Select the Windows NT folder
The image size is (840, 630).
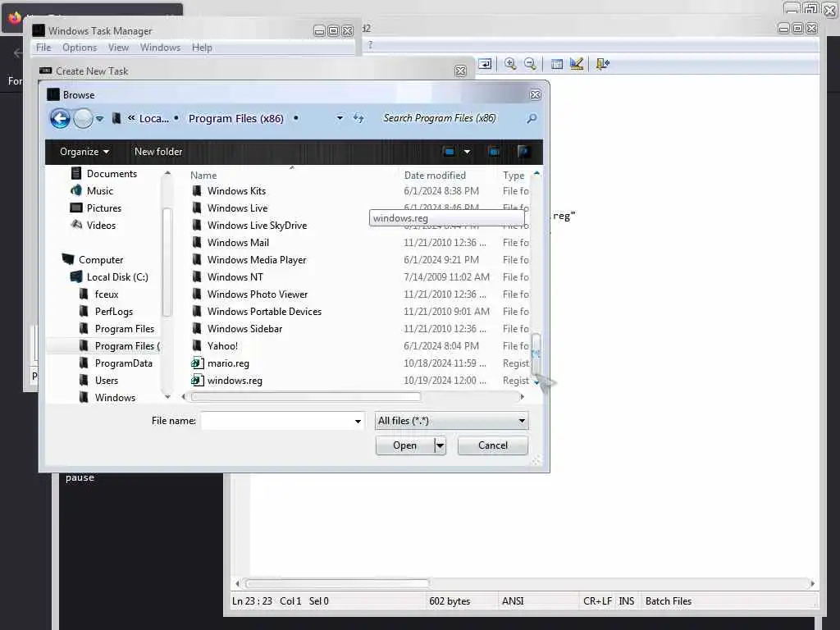point(235,277)
